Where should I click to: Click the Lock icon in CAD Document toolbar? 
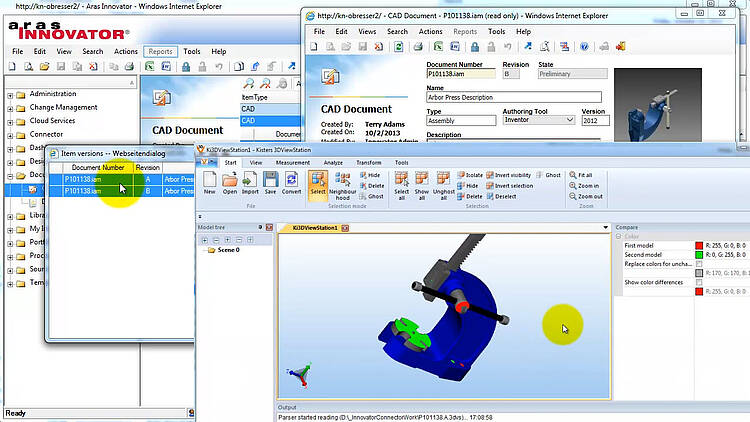pos(474,46)
